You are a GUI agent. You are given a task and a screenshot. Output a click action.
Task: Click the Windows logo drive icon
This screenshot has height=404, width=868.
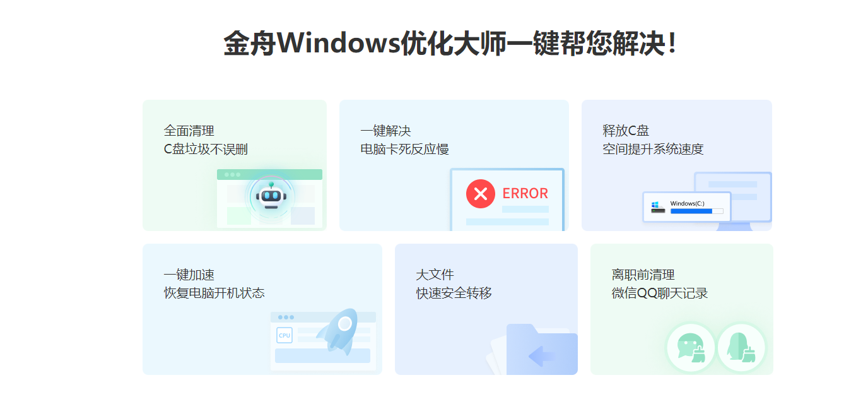click(658, 207)
